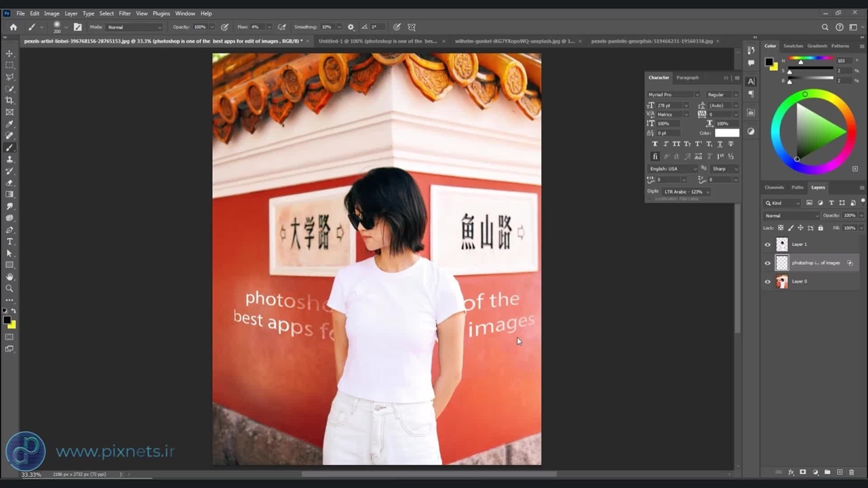Click the lock all layers padlock icon
868x488 pixels.
[821, 228]
